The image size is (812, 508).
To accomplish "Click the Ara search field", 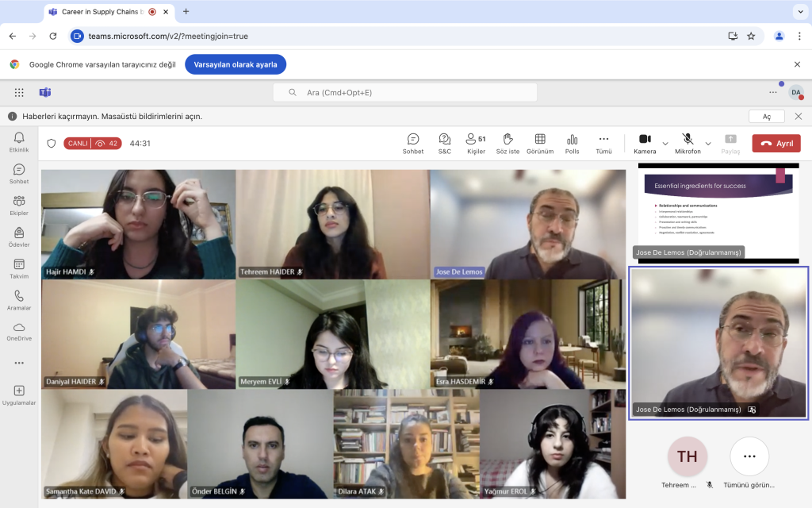I will [x=404, y=92].
